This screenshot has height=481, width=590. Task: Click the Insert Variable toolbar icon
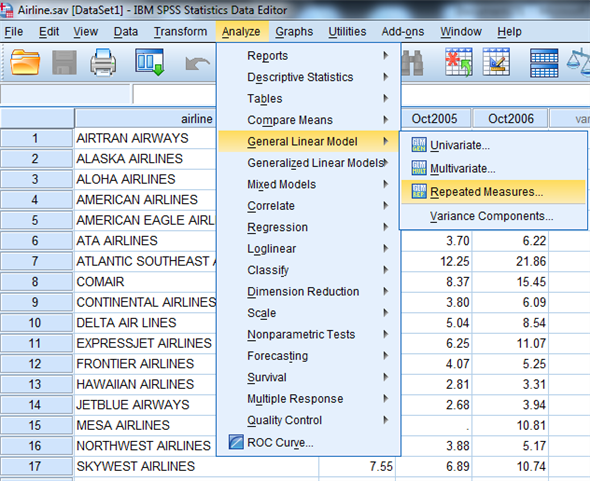point(496,62)
